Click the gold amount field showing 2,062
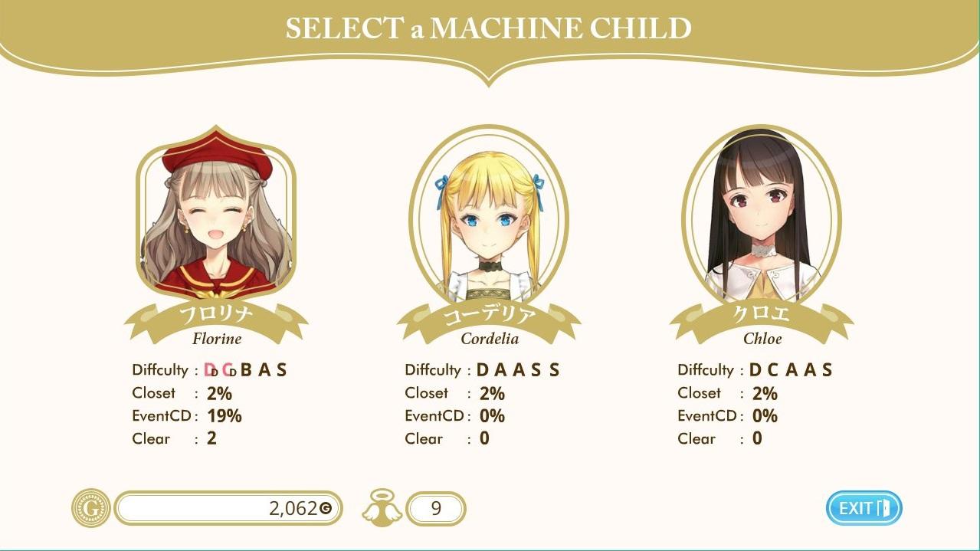The width and height of the screenshot is (980, 551). click(x=228, y=508)
